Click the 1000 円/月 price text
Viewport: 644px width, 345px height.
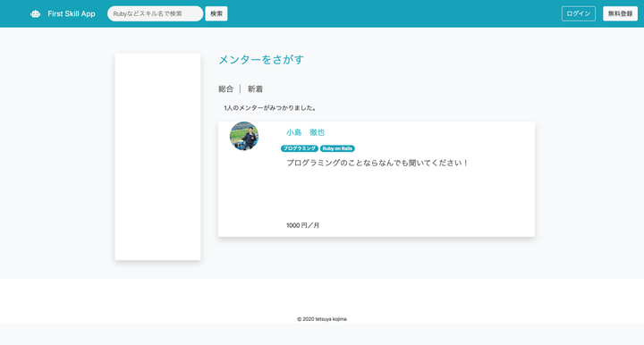pyautogui.click(x=302, y=225)
